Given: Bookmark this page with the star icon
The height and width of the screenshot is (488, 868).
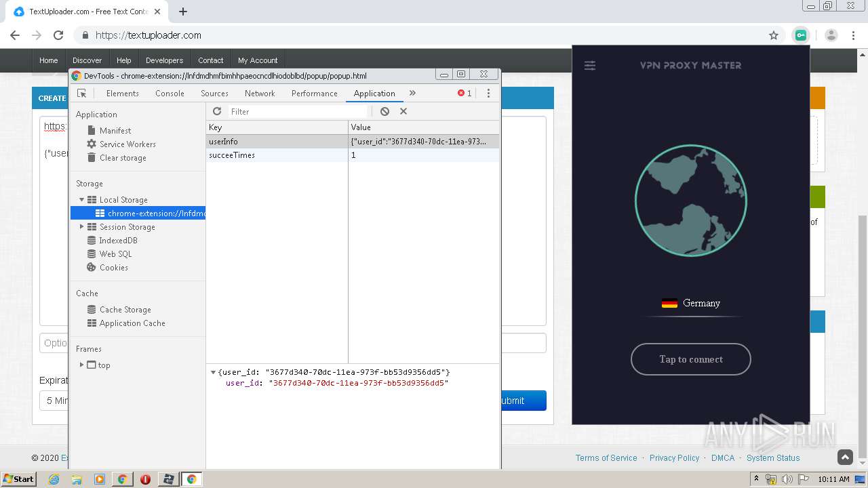Looking at the screenshot, I should (774, 35).
